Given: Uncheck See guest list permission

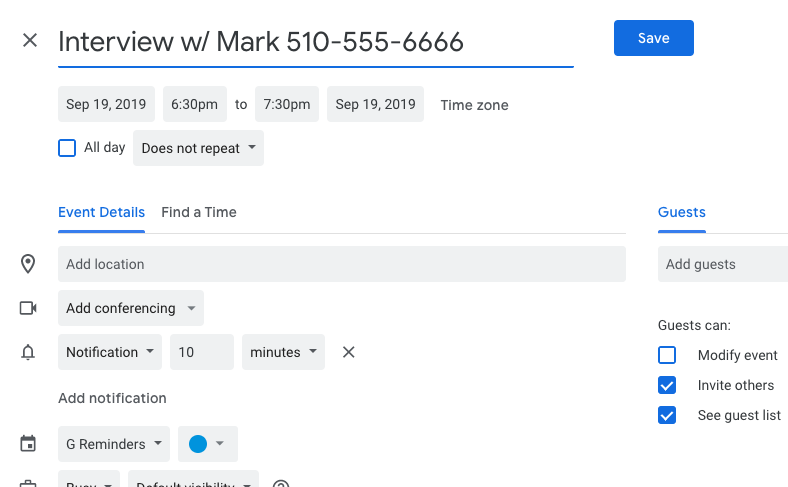Looking at the screenshot, I should coord(667,416).
